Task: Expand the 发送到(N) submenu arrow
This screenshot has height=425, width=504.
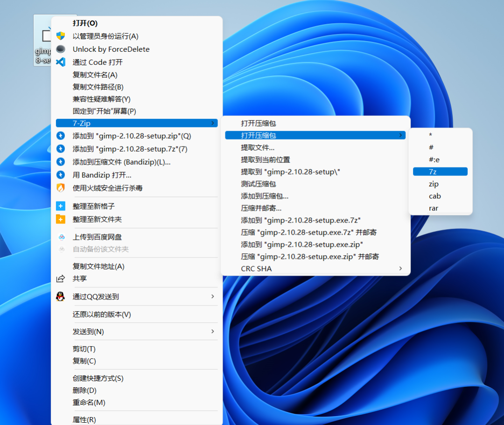Action: [213, 332]
